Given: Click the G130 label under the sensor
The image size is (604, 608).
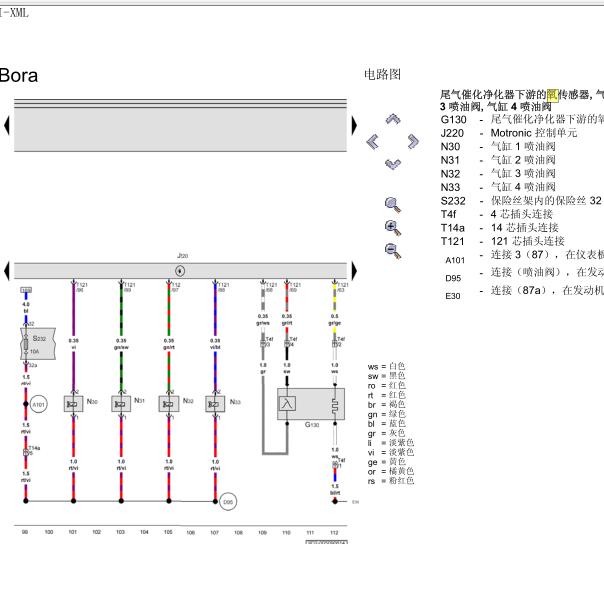Looking at the screenshot, I should point(312,425).
